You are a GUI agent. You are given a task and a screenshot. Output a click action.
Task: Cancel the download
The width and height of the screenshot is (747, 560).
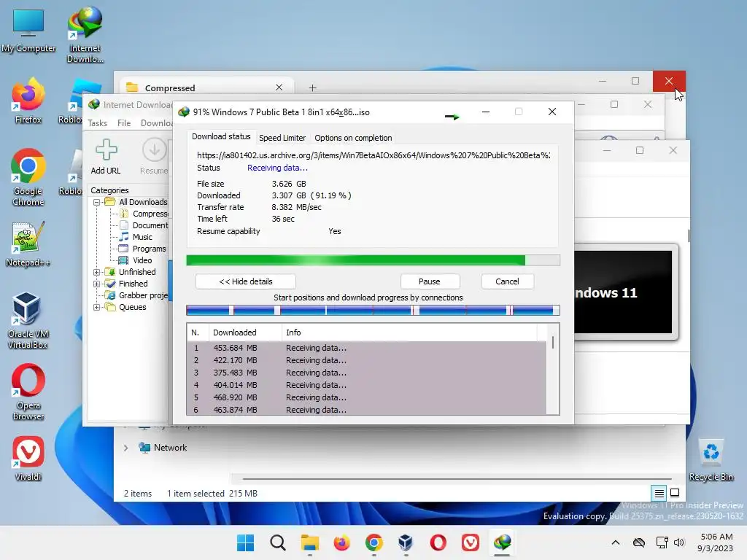pyautogui.click(x=507, y=281)
